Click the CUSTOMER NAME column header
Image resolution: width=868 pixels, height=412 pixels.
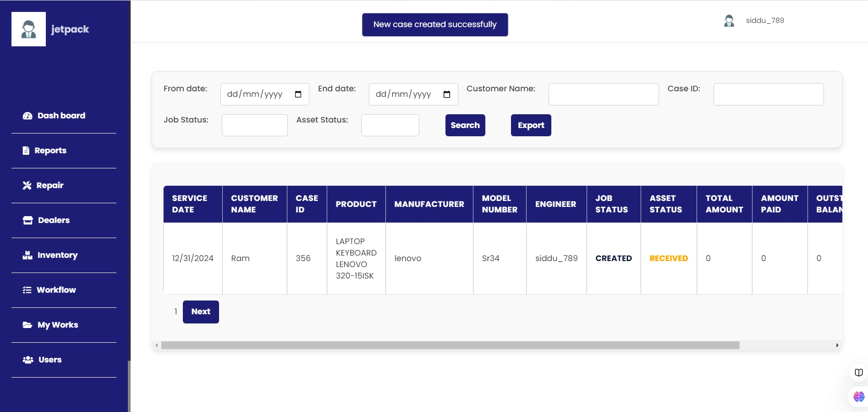pyautogui.click(x=255, y=204)
